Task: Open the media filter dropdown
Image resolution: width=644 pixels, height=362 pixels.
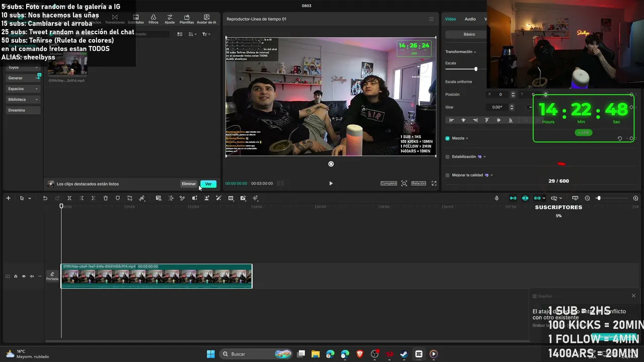Action: [x=206, y=34]
